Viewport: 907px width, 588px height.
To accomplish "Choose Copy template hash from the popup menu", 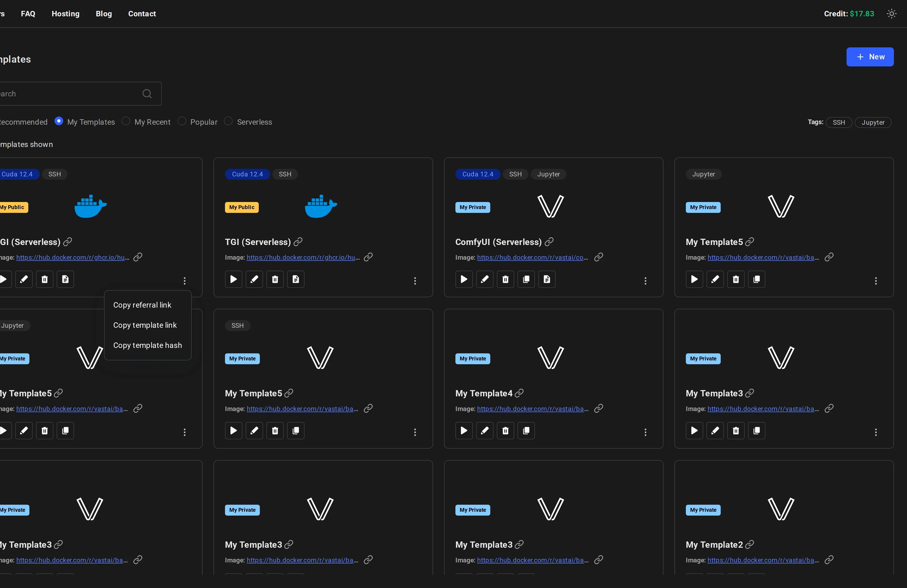I will (148, 345).
